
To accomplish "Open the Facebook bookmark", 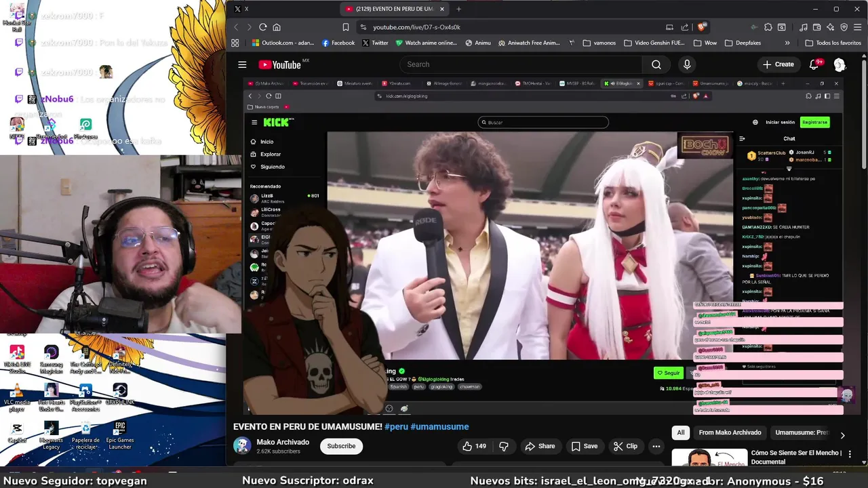I will coord(338,43).
